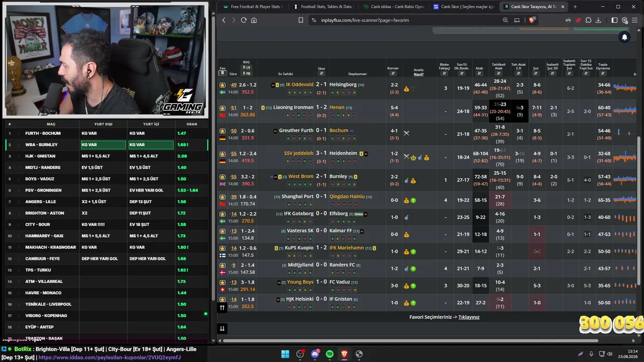Open the iddaa.com shared coupon link
This screenshot has width=644, height=362.
pyautogui.click(x=110, y=357)
